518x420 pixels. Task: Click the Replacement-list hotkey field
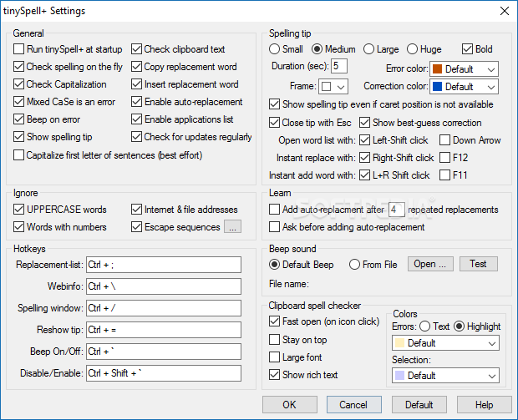coord(164,265)
